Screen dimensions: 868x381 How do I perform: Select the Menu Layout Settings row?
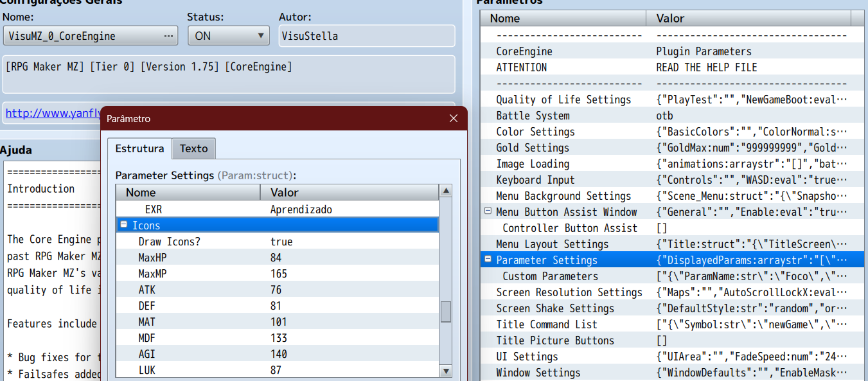[x=672, y=244]
